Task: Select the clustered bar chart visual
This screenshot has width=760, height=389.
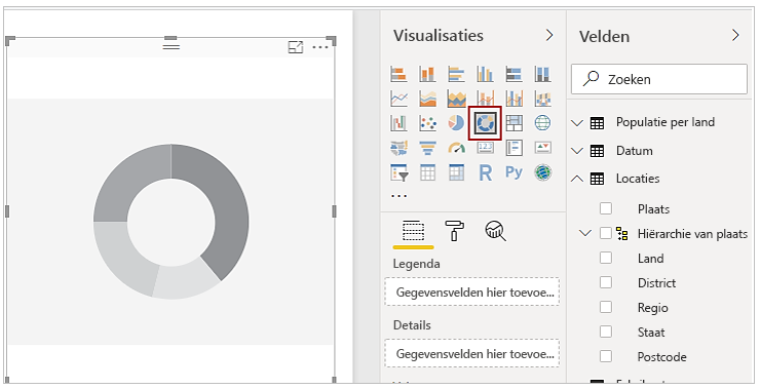Action: (x=456, y=74)
